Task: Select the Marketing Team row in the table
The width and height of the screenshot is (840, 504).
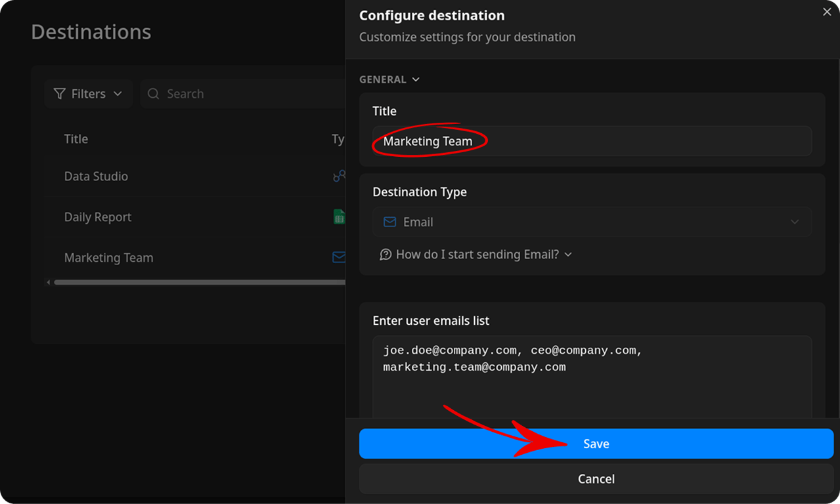Action: pyautogui.click(x=196, y=257)
